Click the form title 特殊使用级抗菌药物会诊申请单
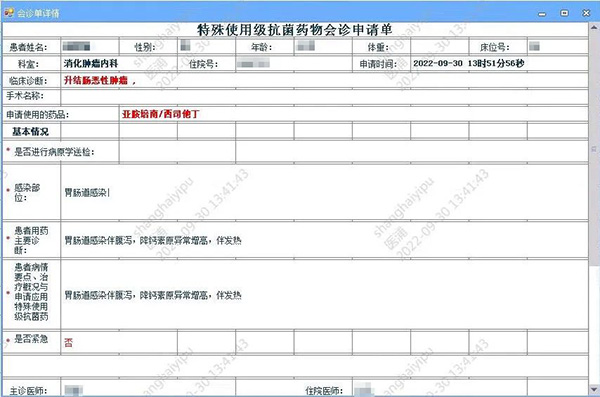 pos(295,30)
